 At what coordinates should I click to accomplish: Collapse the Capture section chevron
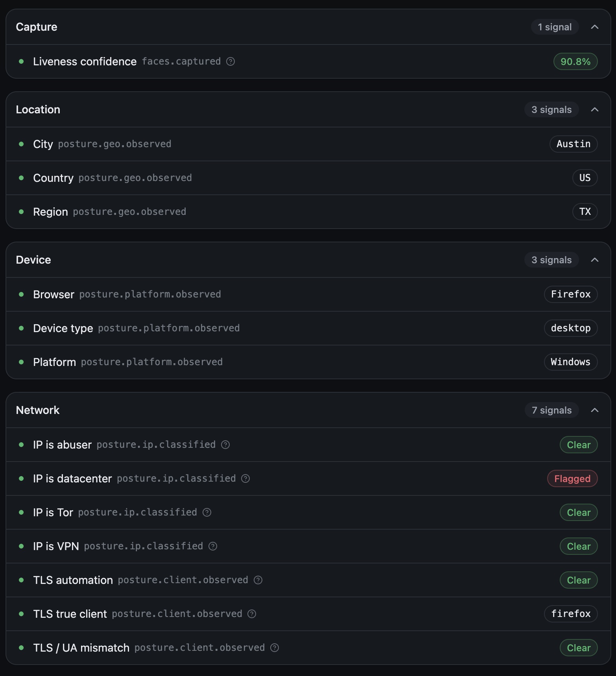[595, 27]
